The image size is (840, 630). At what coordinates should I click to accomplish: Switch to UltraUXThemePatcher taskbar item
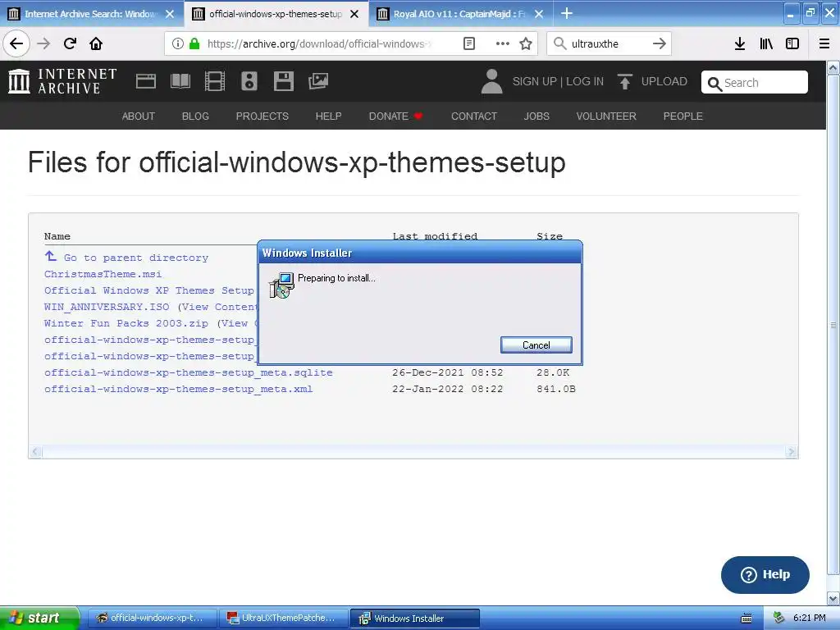coord(283,619)
